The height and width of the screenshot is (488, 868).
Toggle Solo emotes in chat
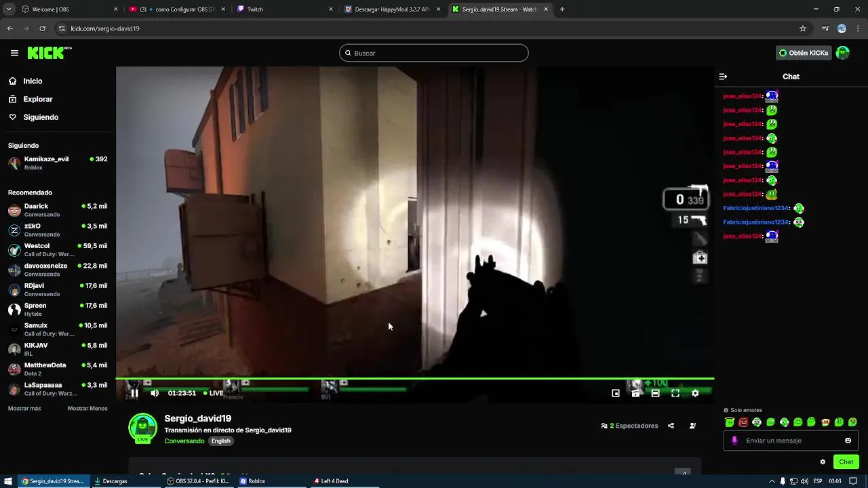[743, 410]
